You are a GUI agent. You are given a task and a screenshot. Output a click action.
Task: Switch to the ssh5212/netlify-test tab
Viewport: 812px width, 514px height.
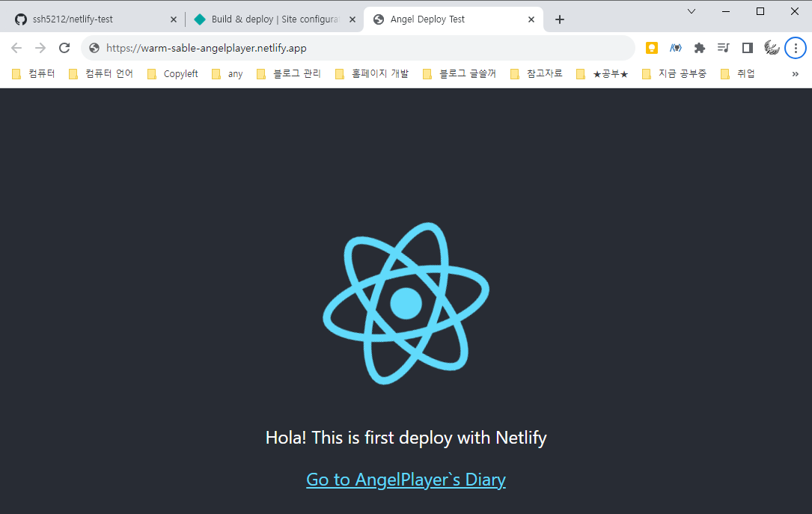click(96, 19)
